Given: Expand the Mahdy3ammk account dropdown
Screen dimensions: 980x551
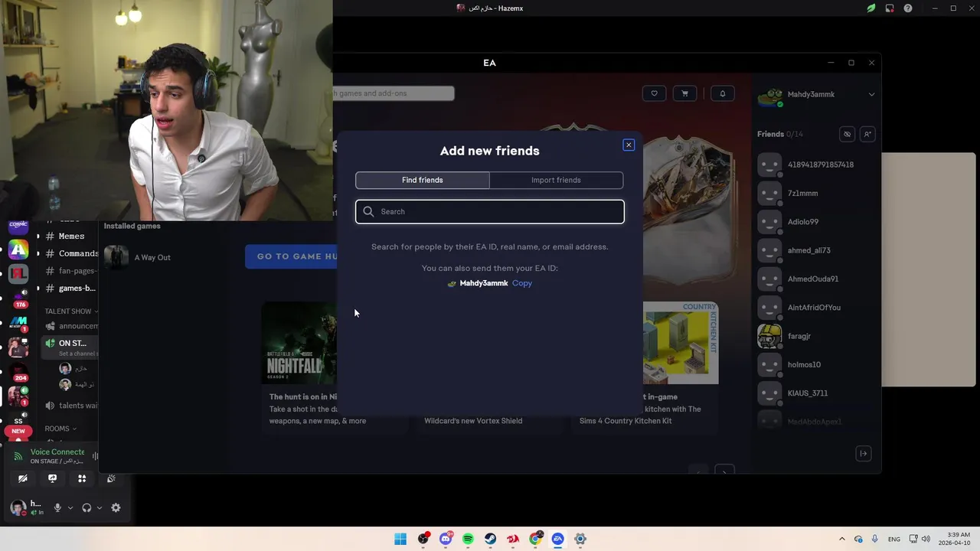Looking at the screenshot, I should (871, 94).
